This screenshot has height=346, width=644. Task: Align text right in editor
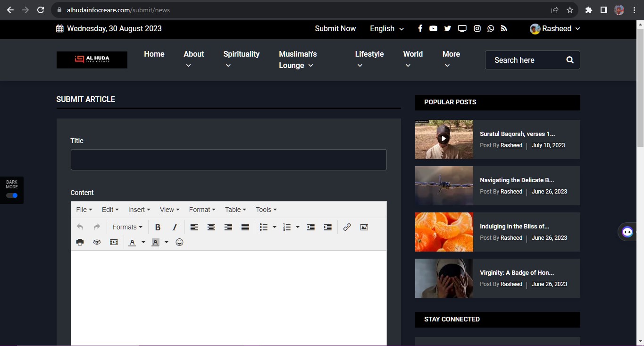(228, 227)
